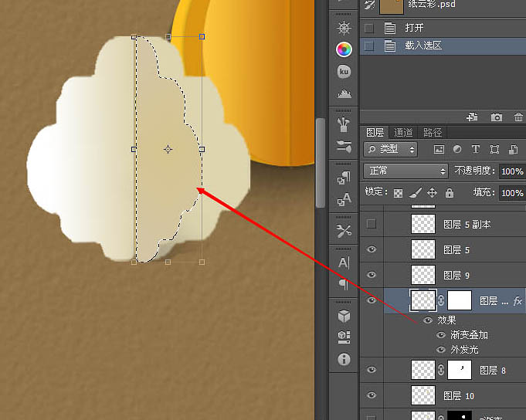Open the Color wheel panel

344,49
